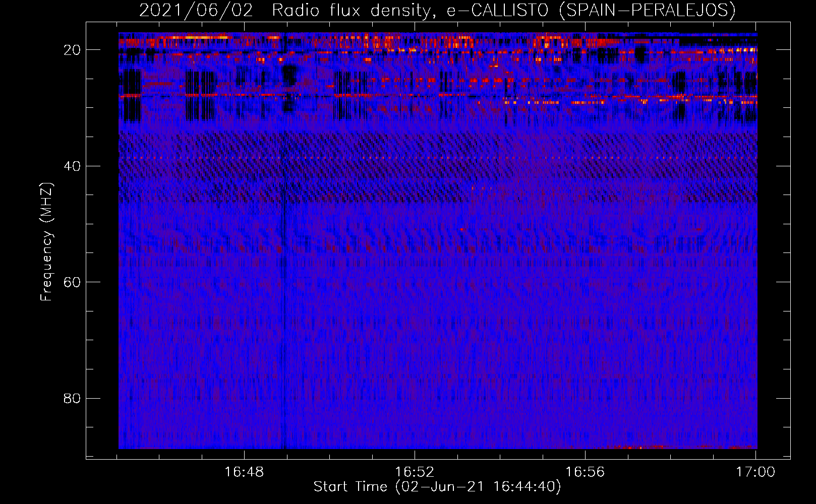816x504 pixels.
Task: Click the 16:52 time tick label
Action: coord(415,472)
